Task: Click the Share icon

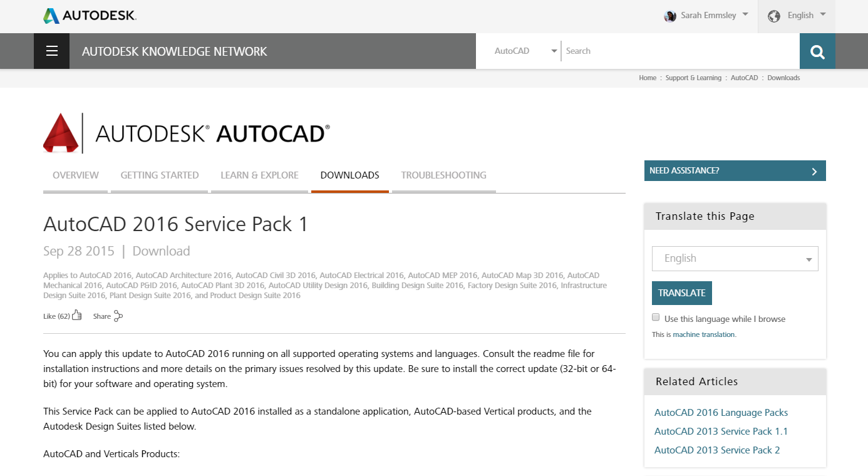Action: 118,316
